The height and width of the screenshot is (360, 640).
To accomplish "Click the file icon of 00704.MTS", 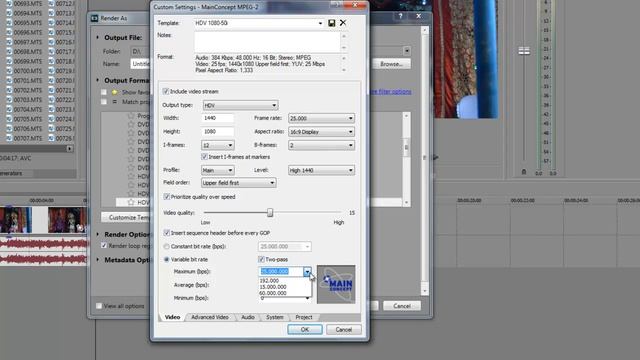I will tap(9, 109).
